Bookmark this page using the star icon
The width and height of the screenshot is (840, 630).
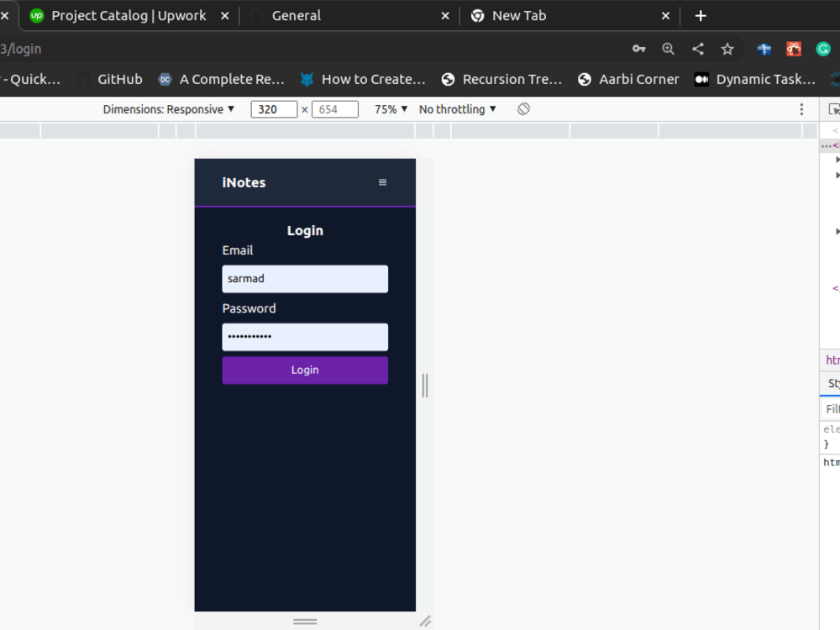tap(727, 50)
